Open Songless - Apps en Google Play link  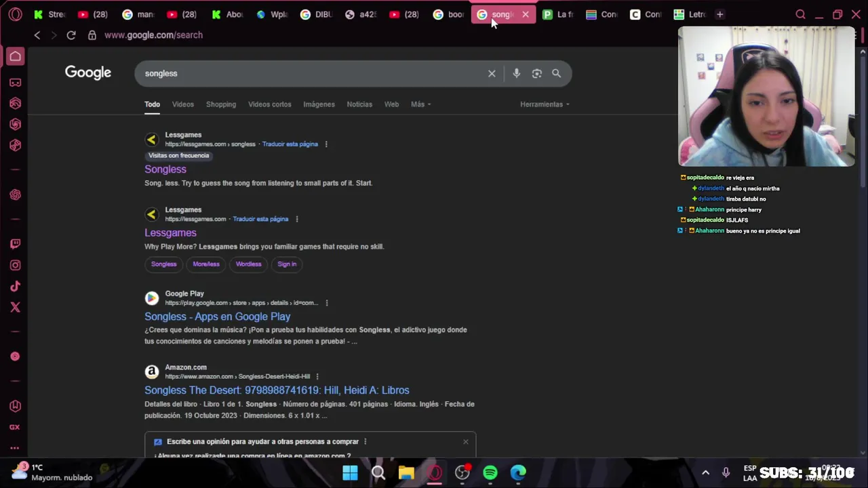tap(217, 317)
